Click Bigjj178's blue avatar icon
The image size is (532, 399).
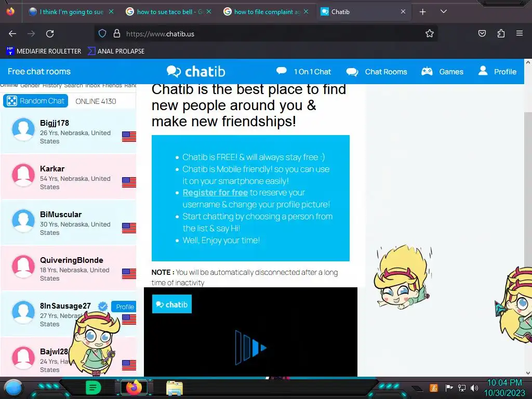click(x=23, y=129)
